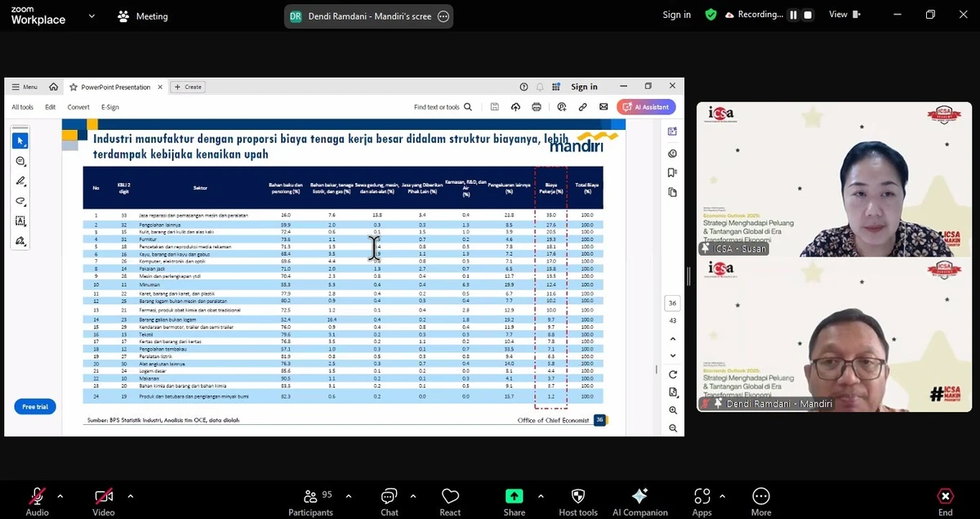Zoom in on the document

672,409
